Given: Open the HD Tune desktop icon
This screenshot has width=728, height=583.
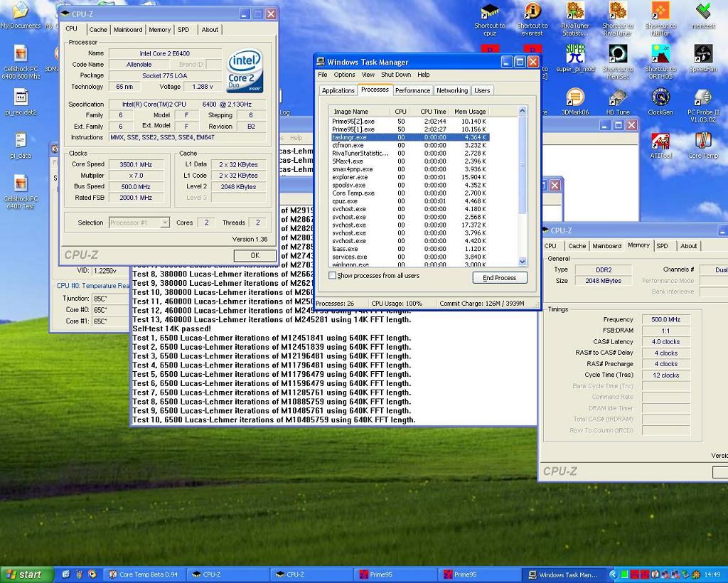Looking at the screenshot, I should click(618, 102).
